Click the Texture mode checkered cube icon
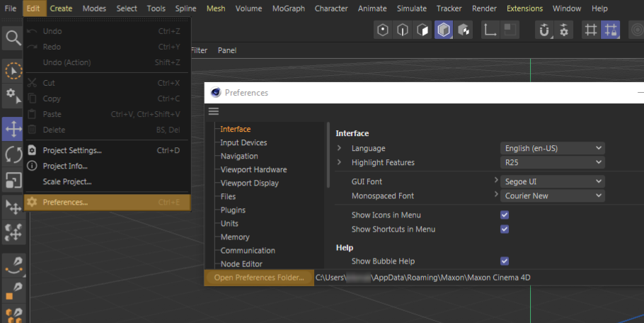 (x=464, y=30)
